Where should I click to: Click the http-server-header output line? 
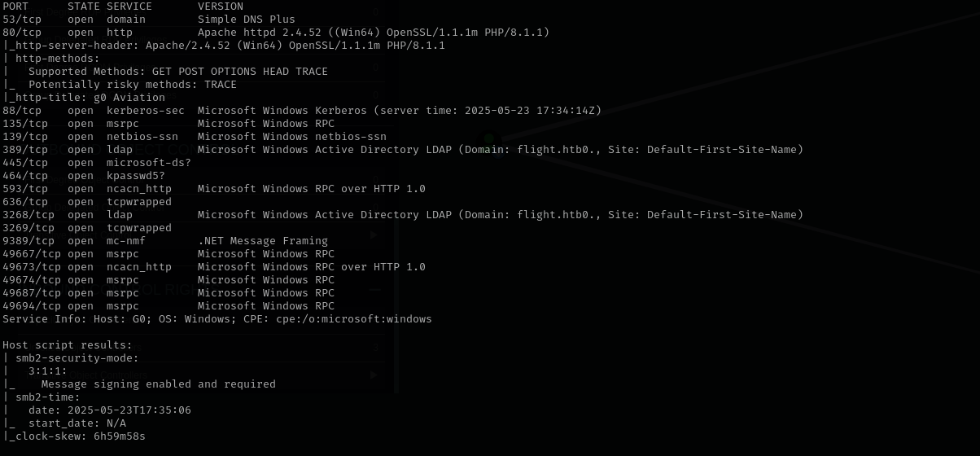point(224,46)
